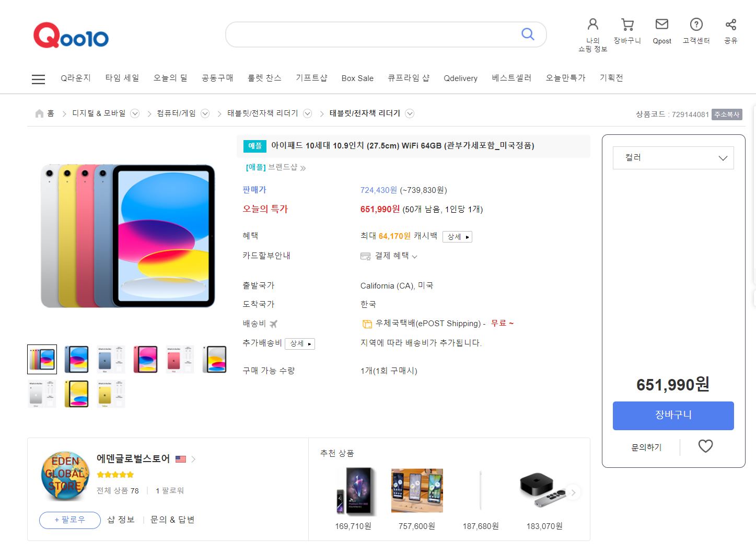Viewport: 756px width, 552px height.
Task: Show next recommended products arrow
Action: 573,492
